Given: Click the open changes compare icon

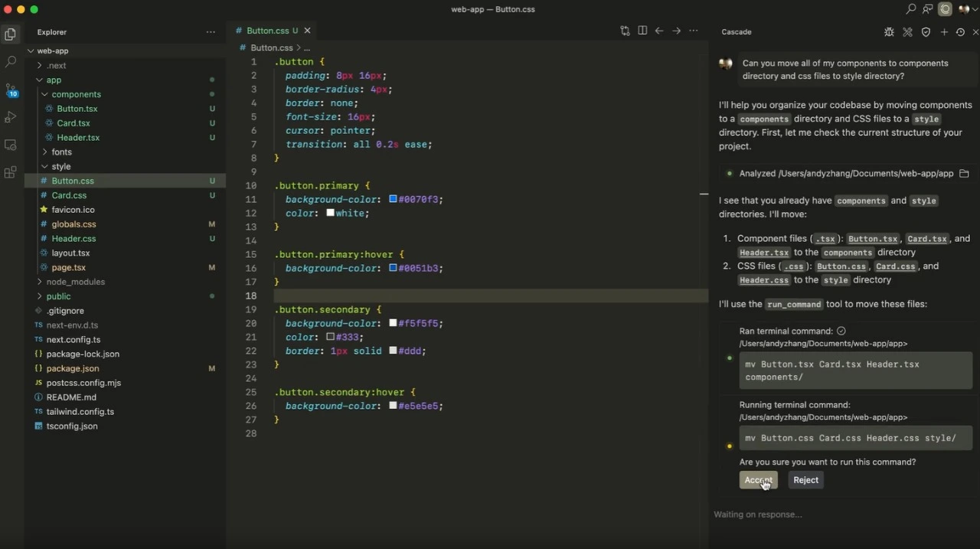Looking at the screenshot, I should coord(625,31).
